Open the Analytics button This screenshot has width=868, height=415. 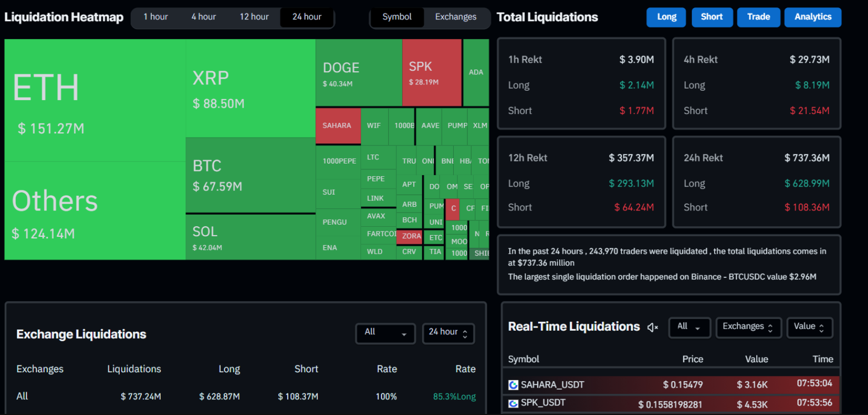(813, 17)
